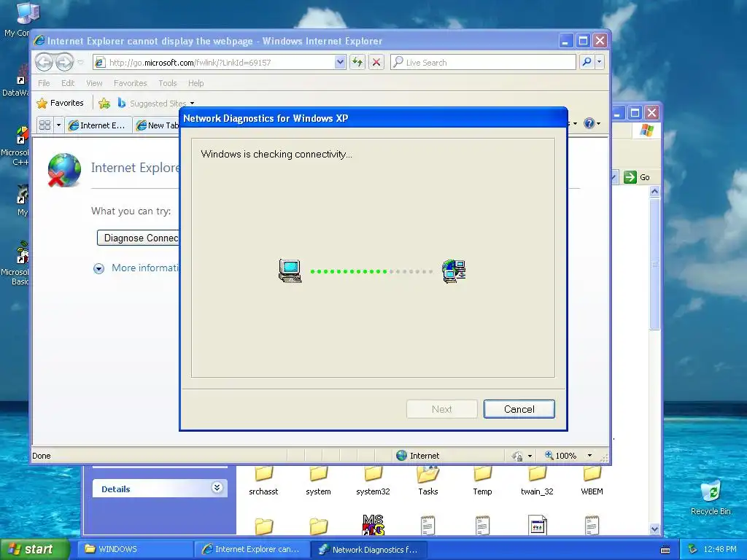Open the Tools menu in Internet Explorer
Image resolution: width=747 pixels, height=560 pixels.
(168, 83)
